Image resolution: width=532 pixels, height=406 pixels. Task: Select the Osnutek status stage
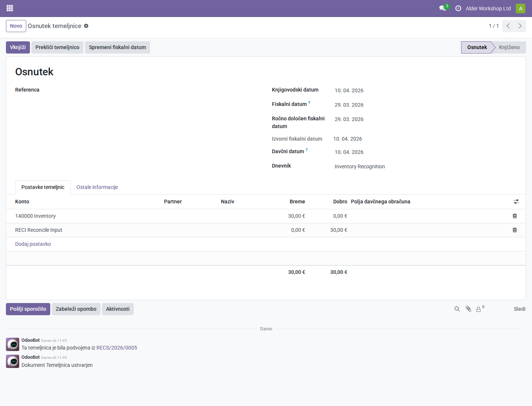(477, 47)
